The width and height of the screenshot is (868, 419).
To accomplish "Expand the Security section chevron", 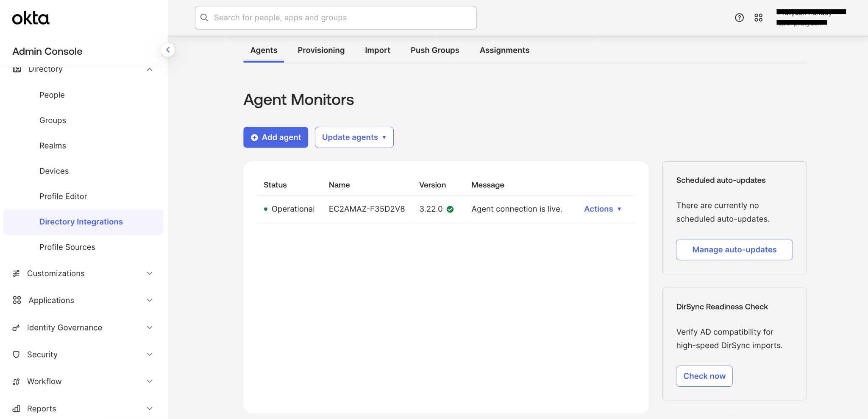I will [x=150, y=355].
